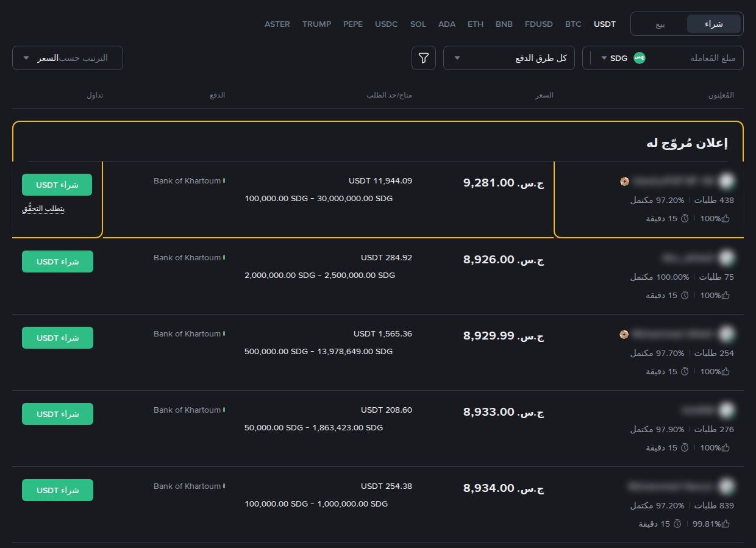Open advertiser name in the 9,281.00 row
Screen dimensions: 756x548
click(x=672, y=181)
